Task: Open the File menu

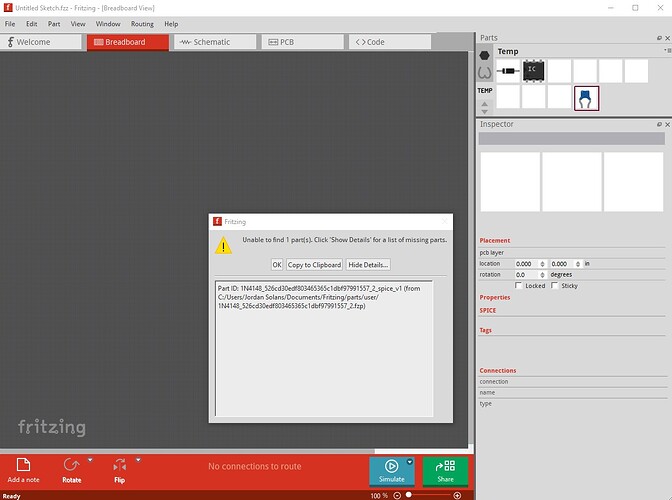Action: [10, 24]
